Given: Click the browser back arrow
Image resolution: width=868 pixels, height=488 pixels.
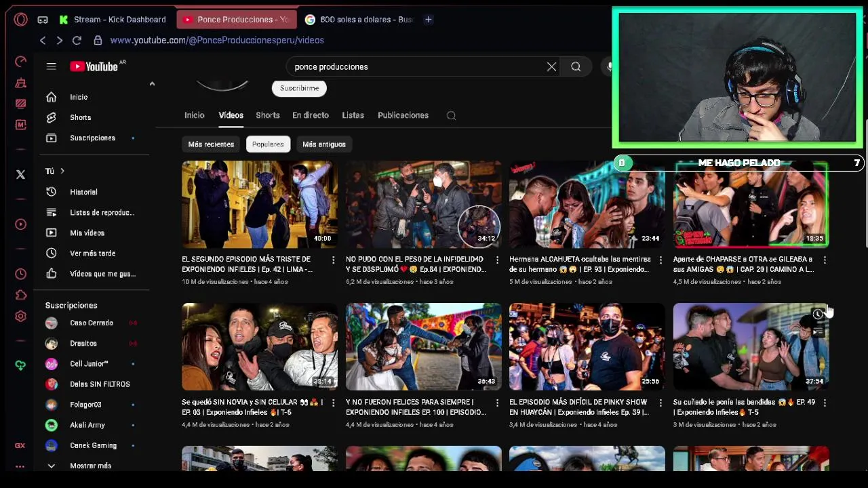Looking at the screenshot, I should click(x=43, y=41).
